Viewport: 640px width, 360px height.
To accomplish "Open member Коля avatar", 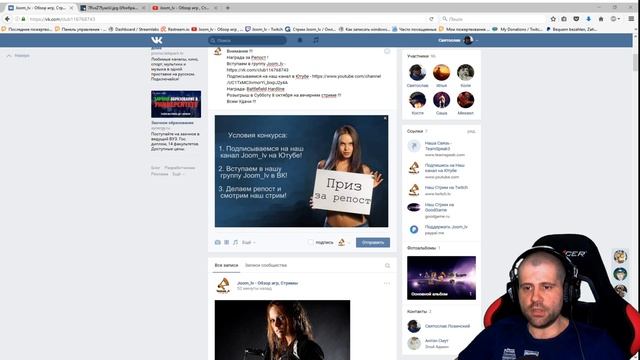I will [x=465, y=73].
